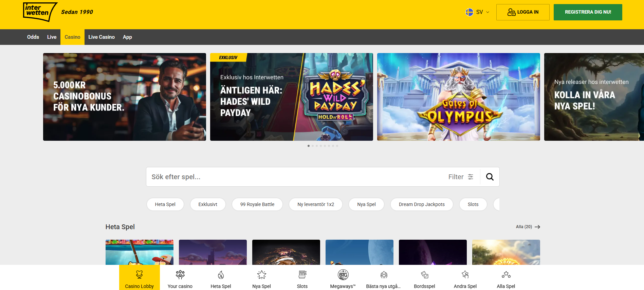
Task: Open the Hades' Wild Payday banner
Action: [x=292, y=97]
